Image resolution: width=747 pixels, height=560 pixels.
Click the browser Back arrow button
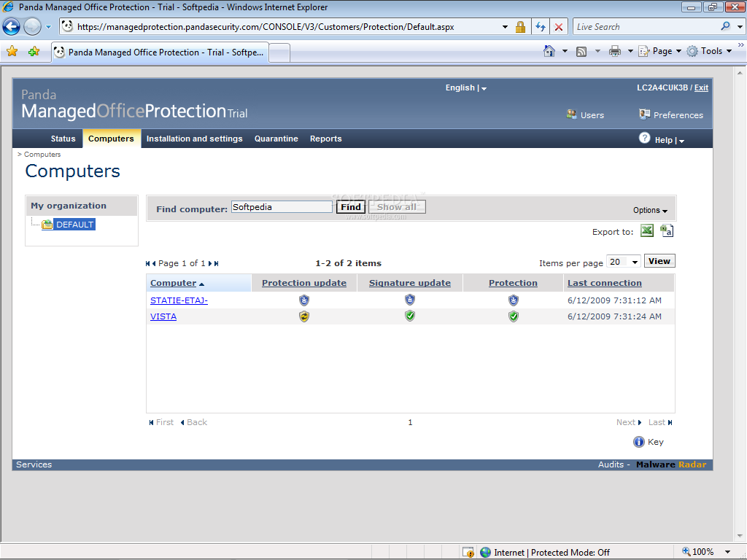[x=12, y=27]
